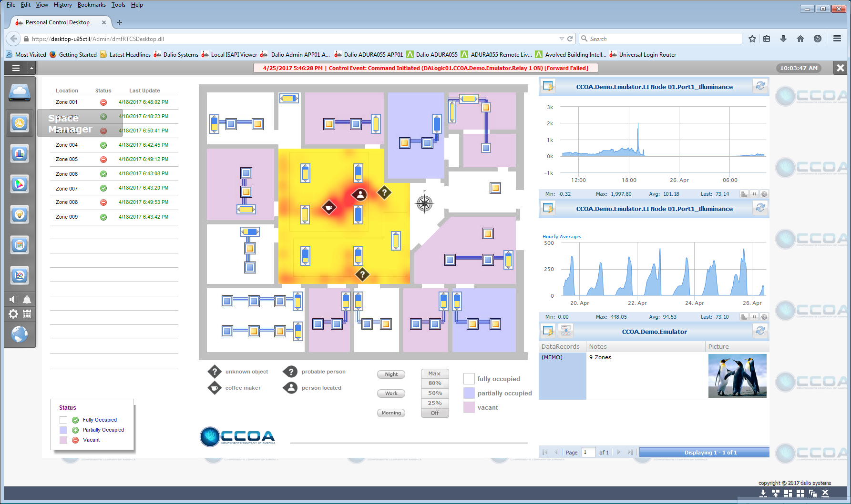Image resolution: width=851 pixels, height=504 pixels.
Task: Click the red Control Event alert banner
Action: click(x=425, y=68)
